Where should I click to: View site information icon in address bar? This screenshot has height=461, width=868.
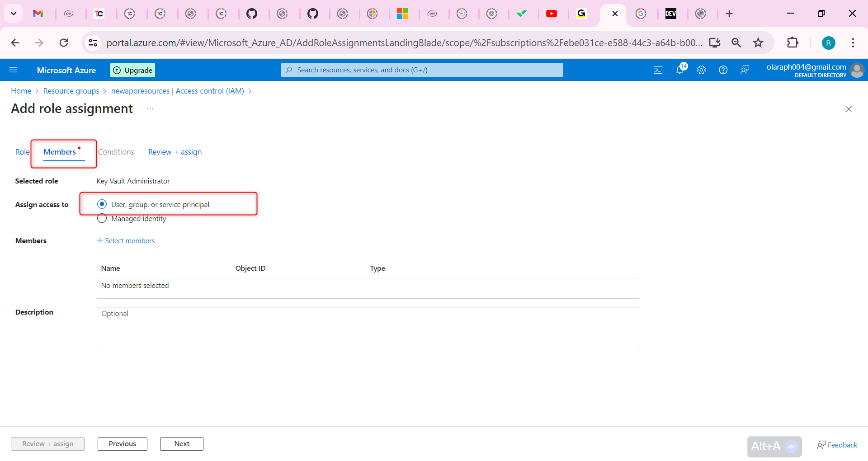coord(93,42)
